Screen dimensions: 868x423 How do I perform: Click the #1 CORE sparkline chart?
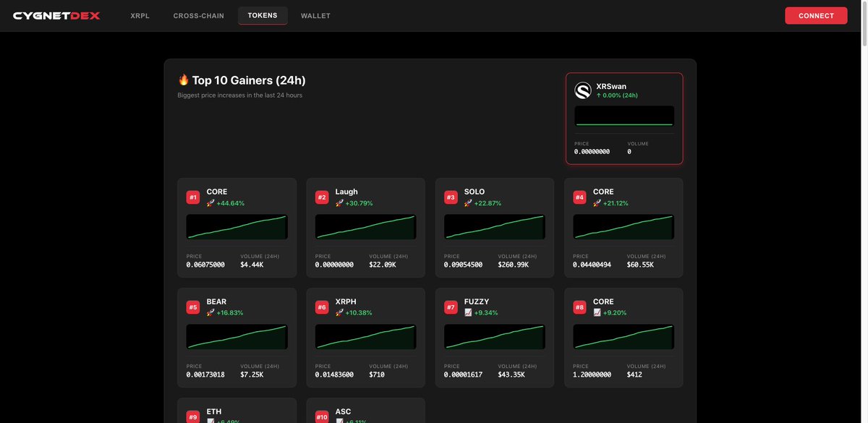pos(237,226)
